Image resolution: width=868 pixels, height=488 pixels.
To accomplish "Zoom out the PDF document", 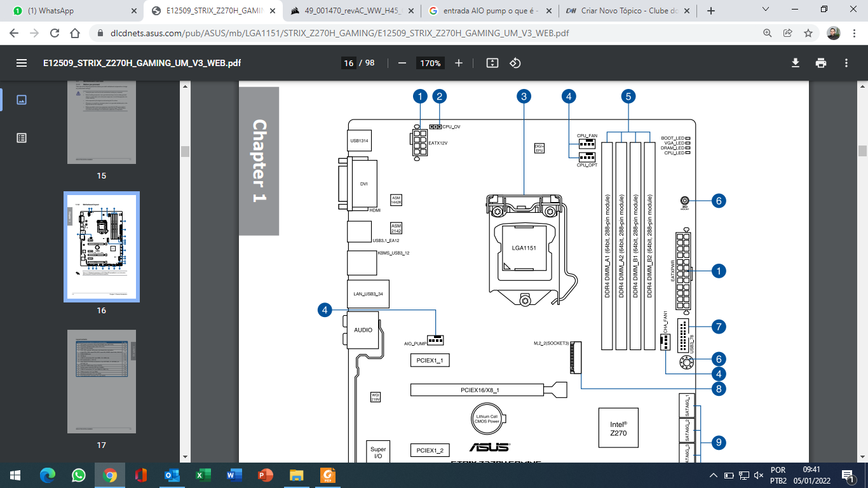I will point(402,63).
